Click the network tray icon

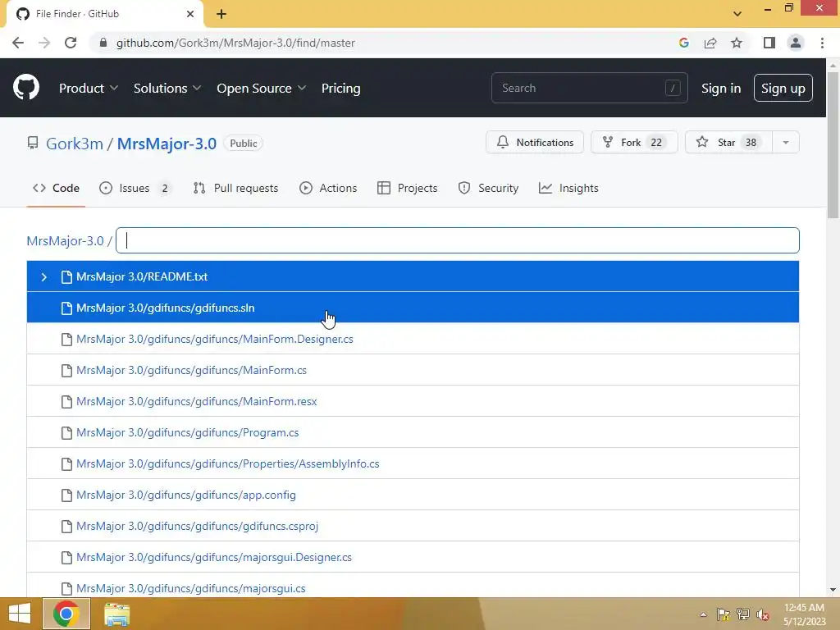[743, 614]
